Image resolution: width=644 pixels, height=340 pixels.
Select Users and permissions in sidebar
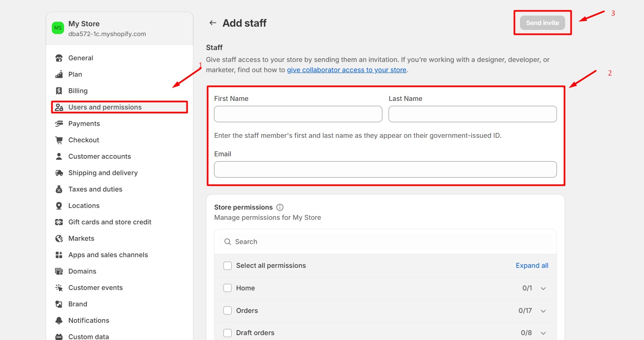120,107
